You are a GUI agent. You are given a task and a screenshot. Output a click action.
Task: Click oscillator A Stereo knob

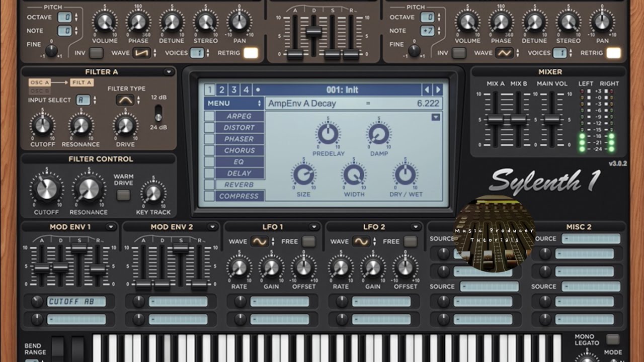pos(205,22)
